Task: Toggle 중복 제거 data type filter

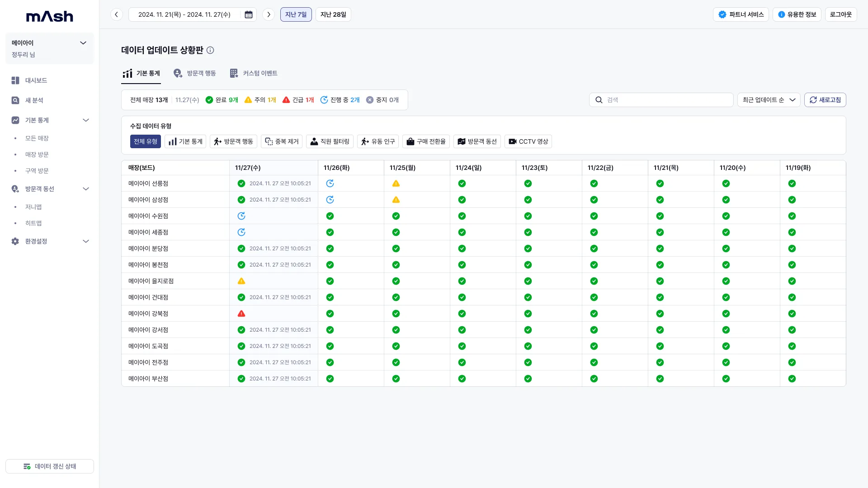Action: pyautogui.click(x=282, y=141)
